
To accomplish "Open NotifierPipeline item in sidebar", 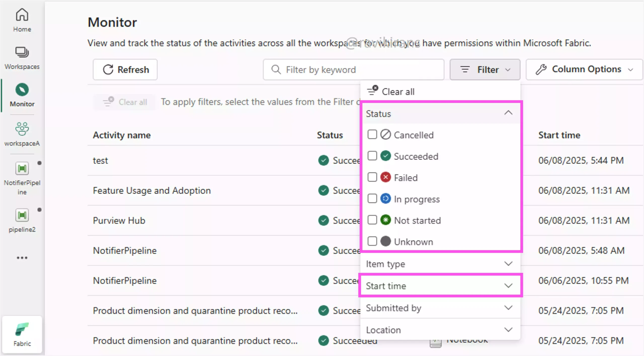I will click(x=22, y=178).
